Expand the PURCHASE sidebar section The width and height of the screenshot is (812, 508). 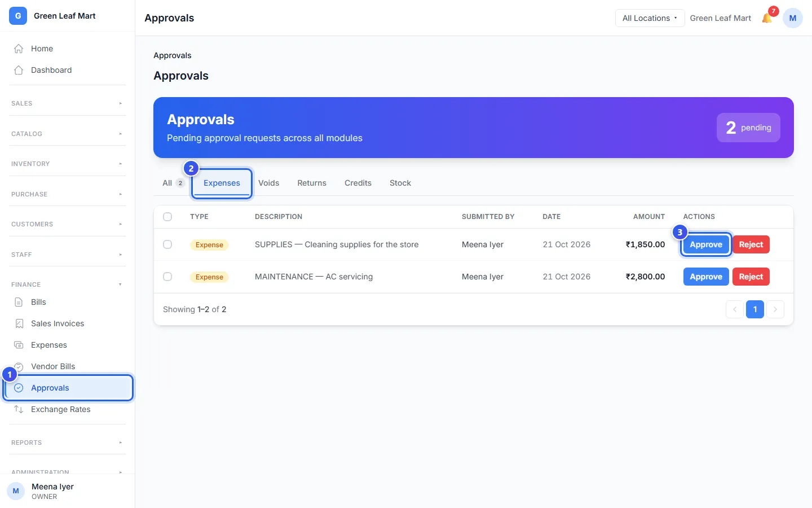click(x=68, y=194)
